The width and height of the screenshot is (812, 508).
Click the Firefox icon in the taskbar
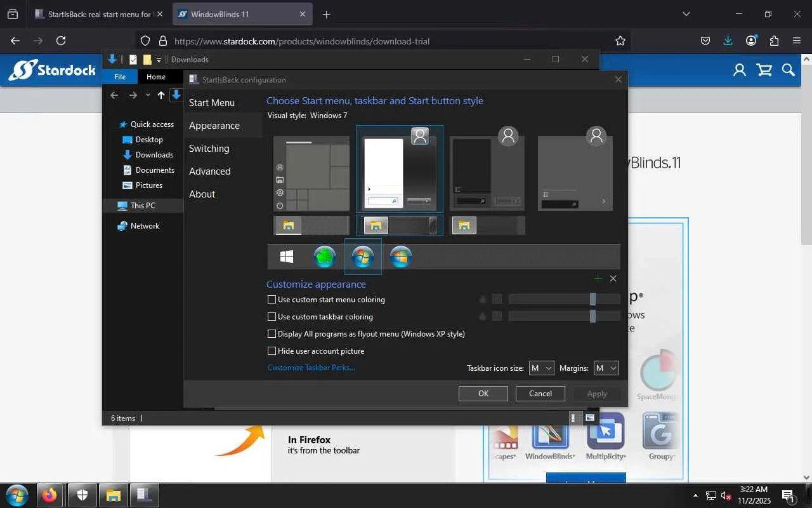[49, 495]
